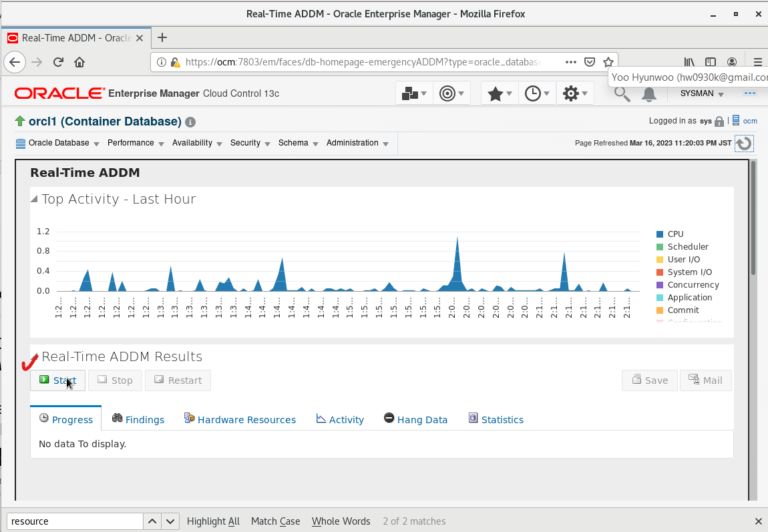Show connection security warning lock icon

(x=176, y=62)
